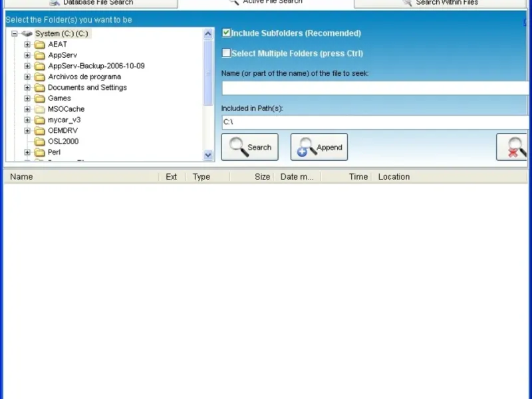This screenshot has height=399, width=532.
Task: Click the clear search red X button
Action: click(511, 147)
